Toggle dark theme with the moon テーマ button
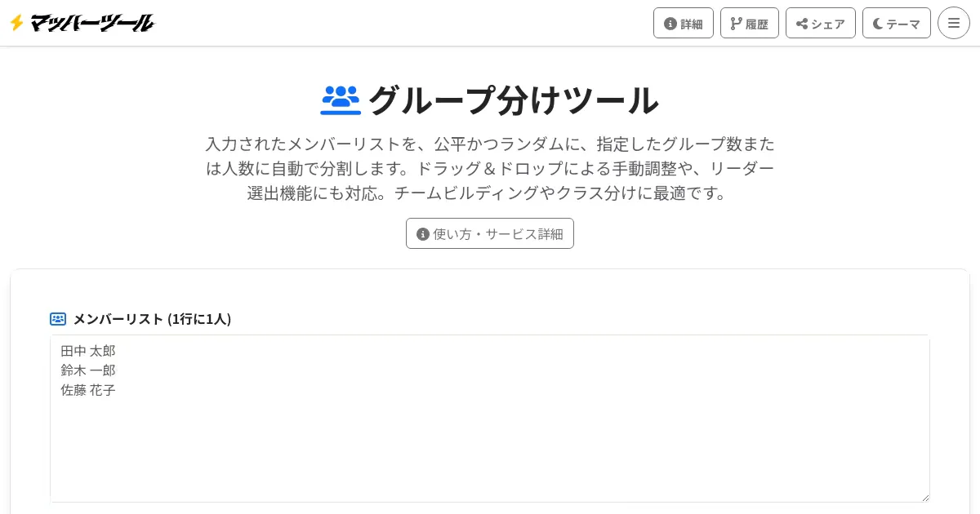This screenshot has width=980, height=514. click(897, 23)
